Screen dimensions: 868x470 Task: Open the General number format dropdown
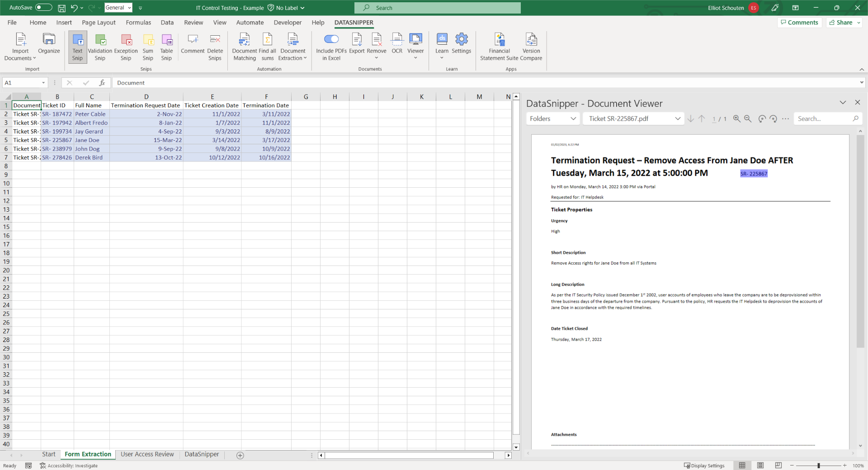(129, 8)
